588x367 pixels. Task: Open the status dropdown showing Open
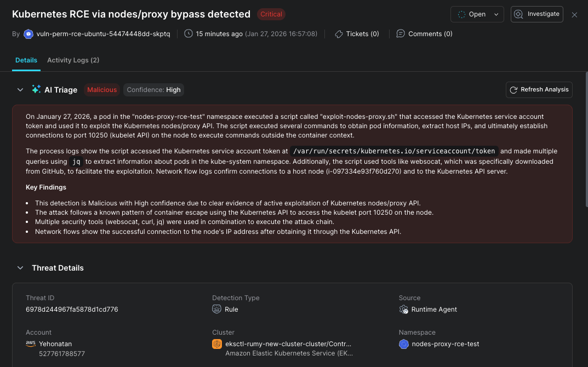(477, 14)
